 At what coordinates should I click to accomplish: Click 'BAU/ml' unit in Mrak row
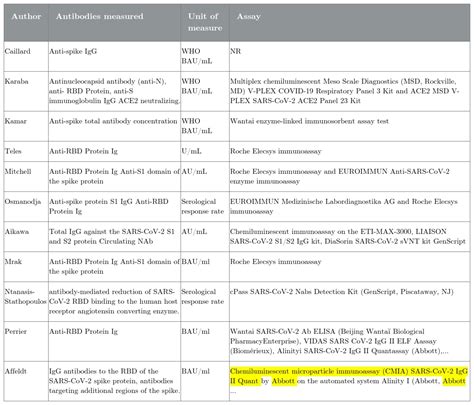(205, 266)
